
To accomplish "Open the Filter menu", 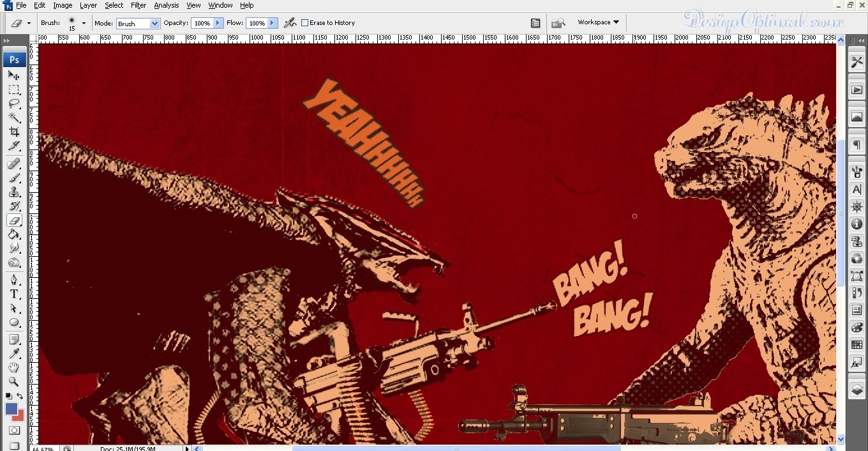I will (138, 5).
